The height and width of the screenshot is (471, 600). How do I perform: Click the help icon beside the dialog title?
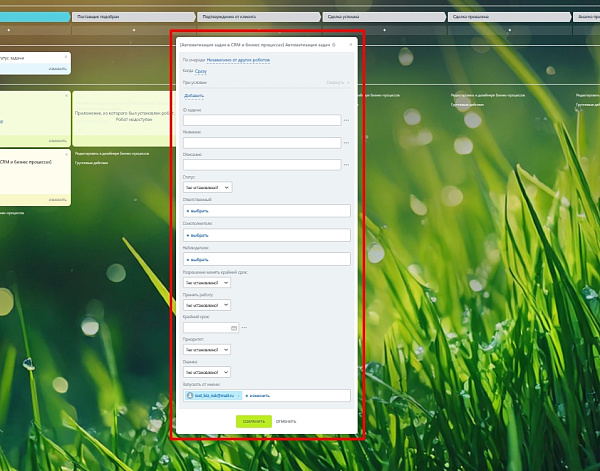tap(334, 45)
